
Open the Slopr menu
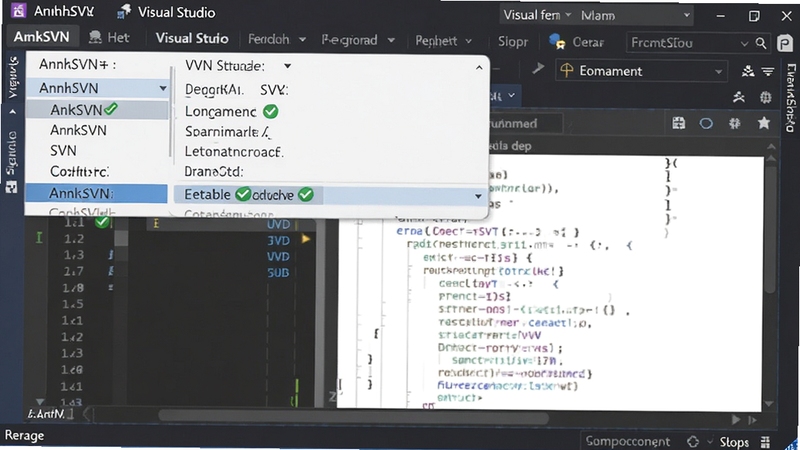click(513, 41)
